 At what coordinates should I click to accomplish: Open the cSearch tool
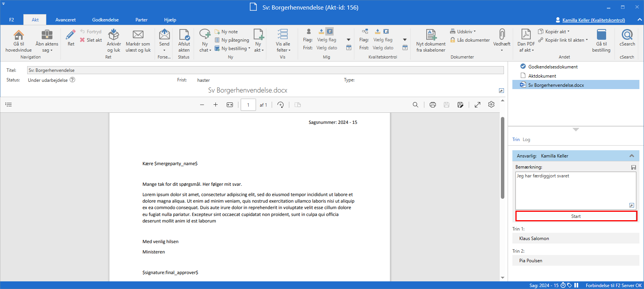[x=627, y=35]
